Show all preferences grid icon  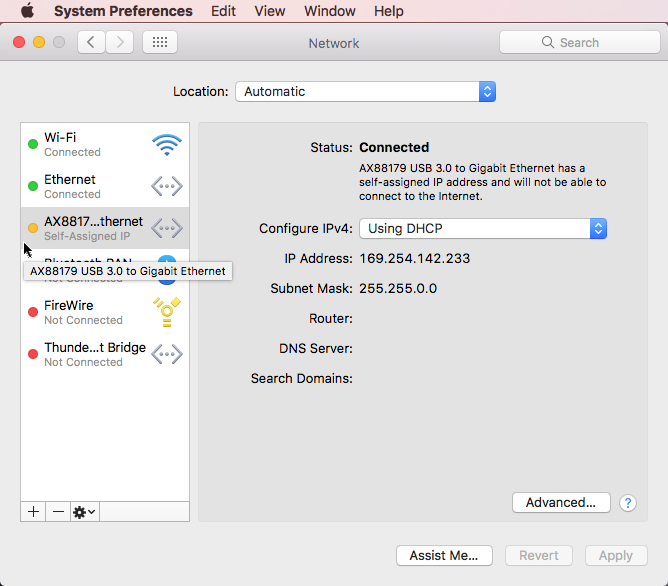160,42
